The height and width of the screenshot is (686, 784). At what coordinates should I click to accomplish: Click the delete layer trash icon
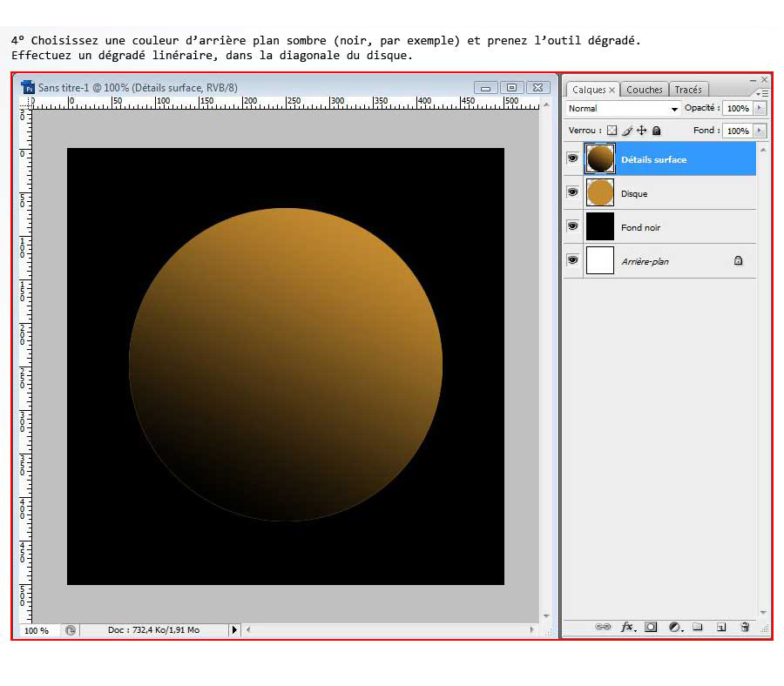[745, 627]
